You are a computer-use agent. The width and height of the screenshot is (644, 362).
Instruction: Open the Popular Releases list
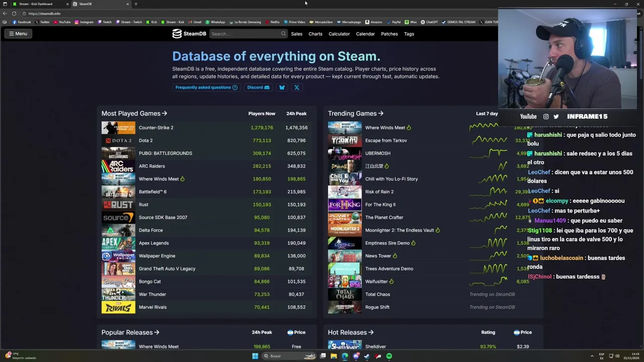click(130, 332)
